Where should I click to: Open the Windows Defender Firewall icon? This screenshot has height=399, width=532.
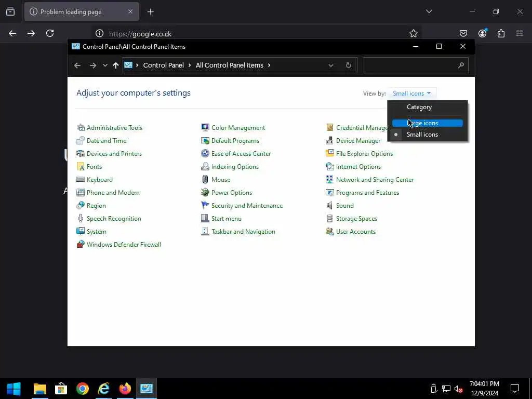[x=81, y=244]
